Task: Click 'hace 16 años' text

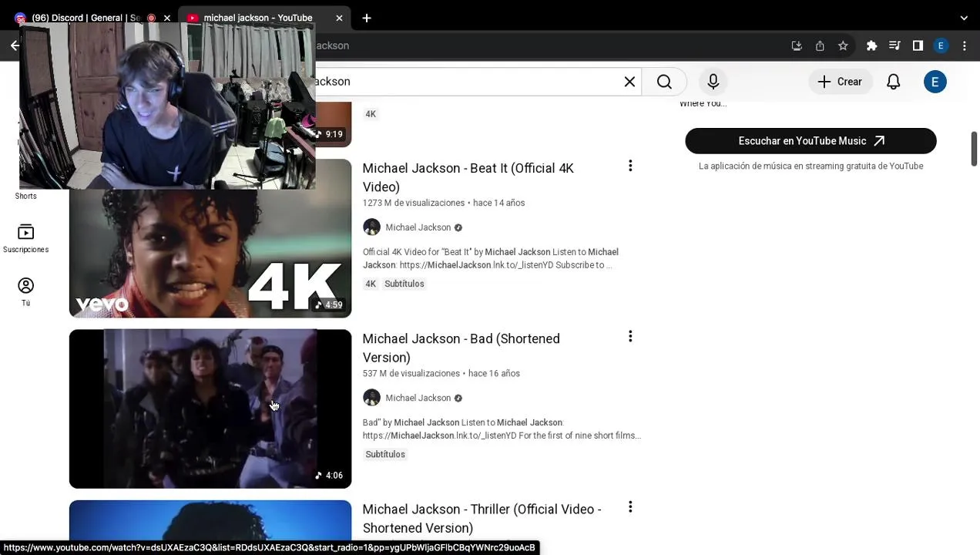Action: (x=494, y=373)
